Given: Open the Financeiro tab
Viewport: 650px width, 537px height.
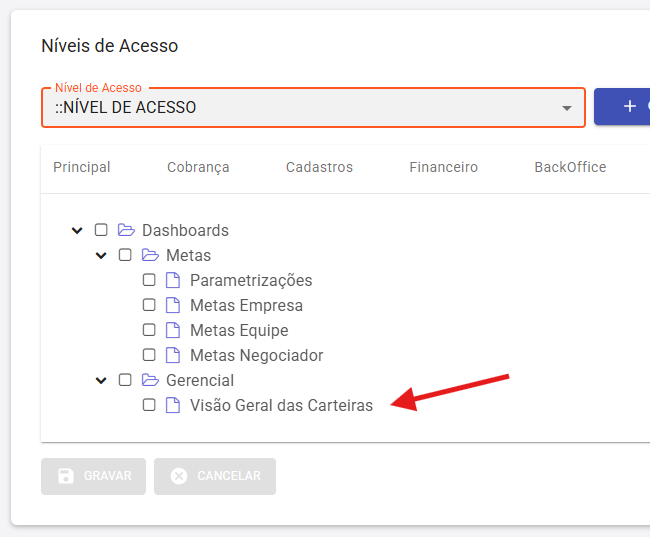Looking at the screenshot, I should click(x=444, y=167).
